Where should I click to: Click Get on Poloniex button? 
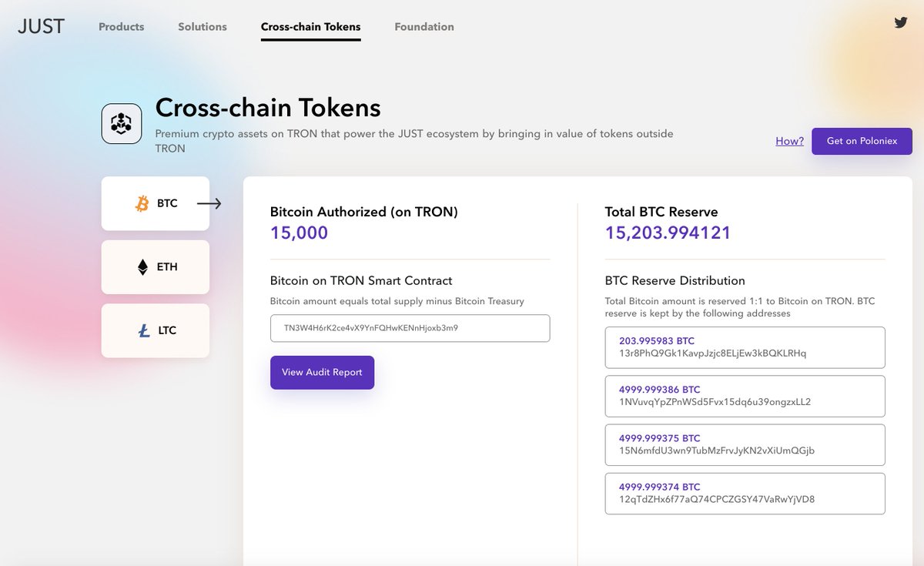point(862,141)
